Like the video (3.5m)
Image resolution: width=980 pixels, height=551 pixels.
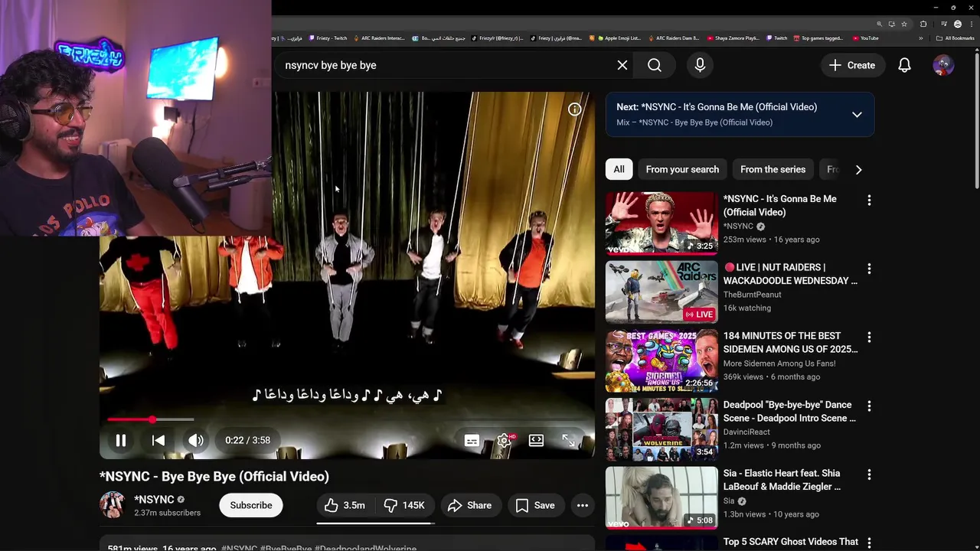tap(344, 505)
